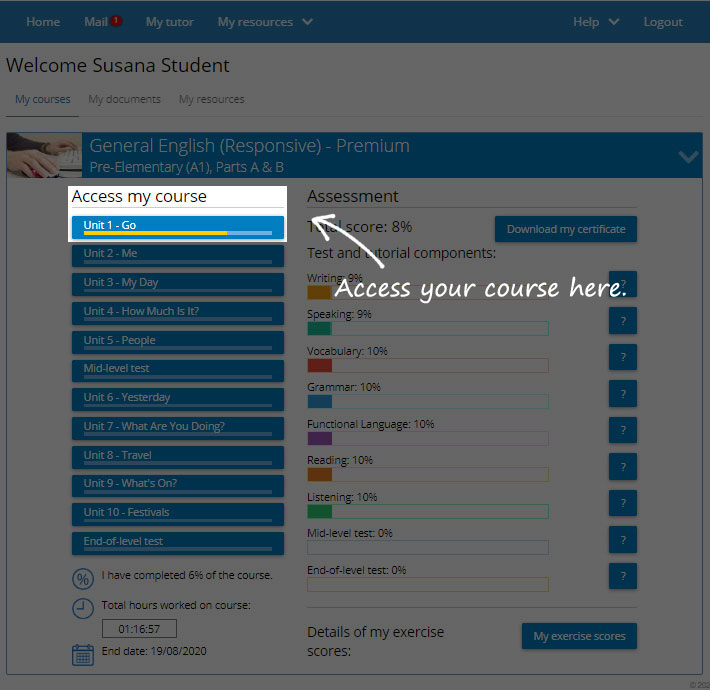The height and width of the screenshot is (690, 710).
Task: Click the help icon beside Mid-level test
Action: click(622, 540)
